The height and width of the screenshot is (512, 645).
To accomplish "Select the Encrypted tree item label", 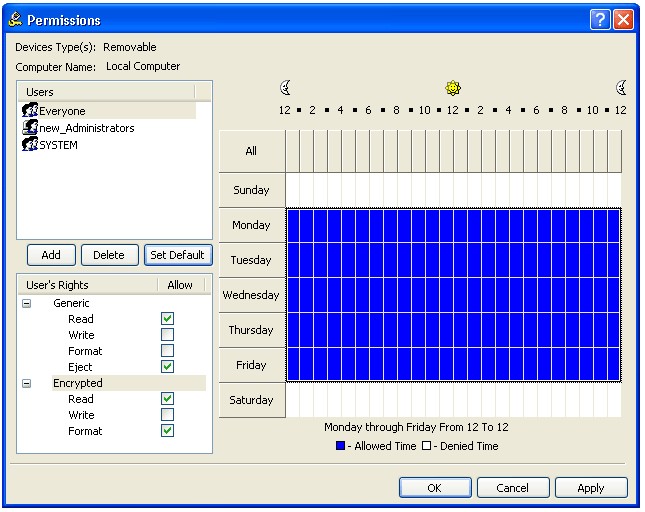I will click(78, 383).
